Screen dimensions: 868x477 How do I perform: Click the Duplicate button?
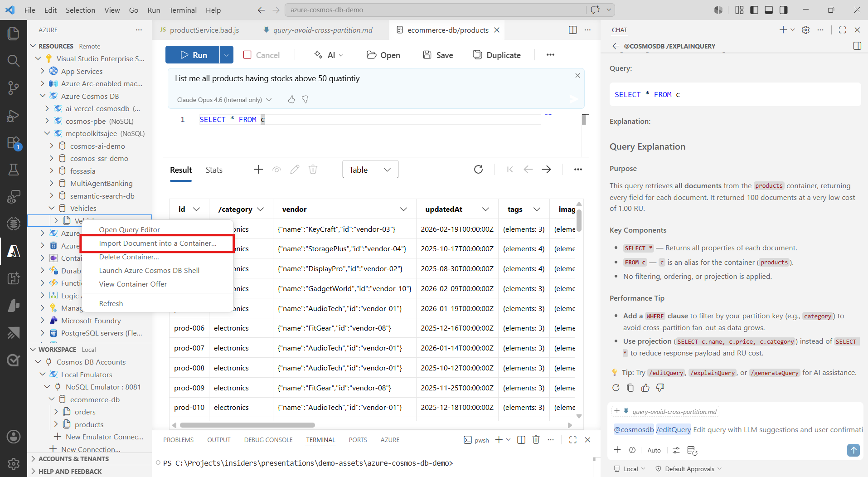click(497, 55)
